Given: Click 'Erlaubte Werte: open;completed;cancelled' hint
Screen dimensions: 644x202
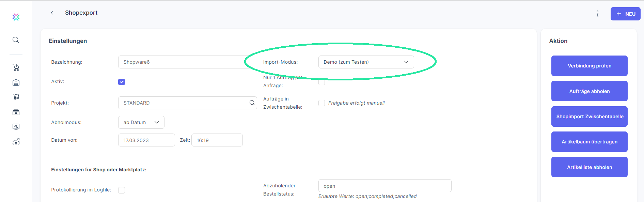Looking at the screenshot, I should 367,196.
